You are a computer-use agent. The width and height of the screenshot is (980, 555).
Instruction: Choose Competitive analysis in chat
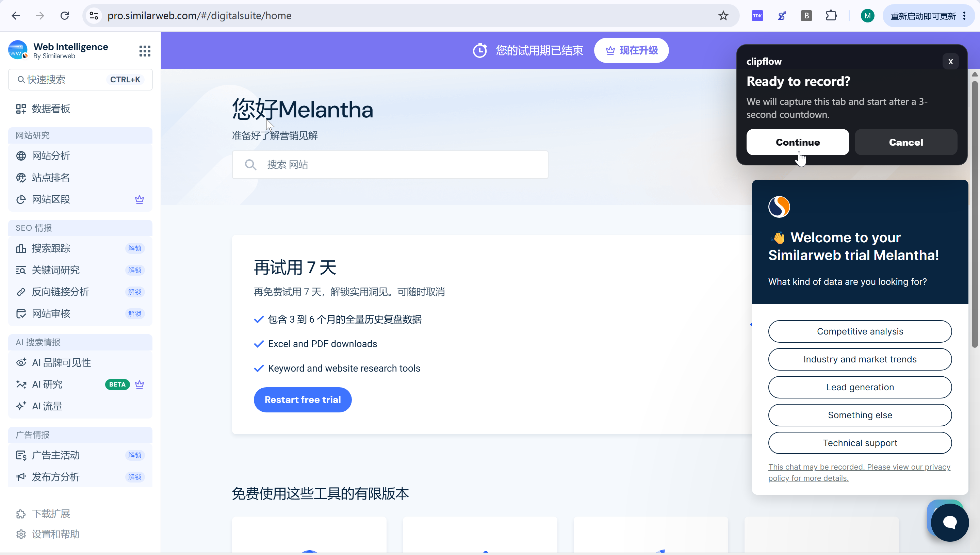coord(860,332)
